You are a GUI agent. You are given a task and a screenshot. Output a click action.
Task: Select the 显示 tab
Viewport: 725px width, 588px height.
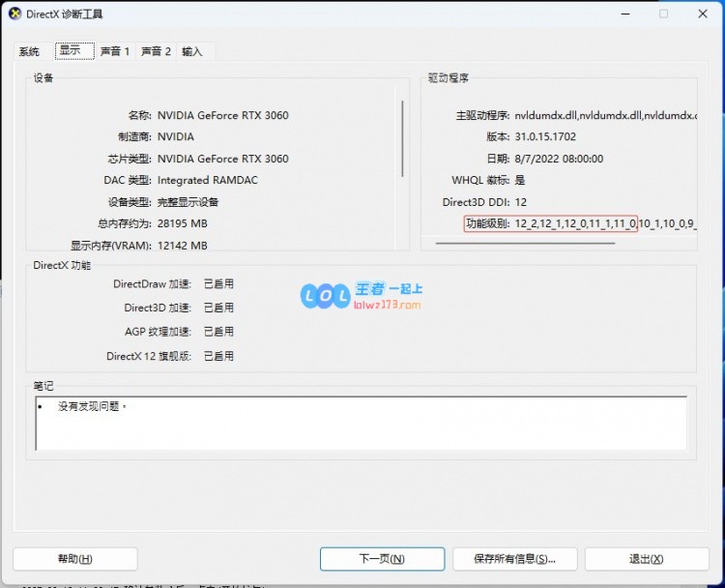(72, 50)
